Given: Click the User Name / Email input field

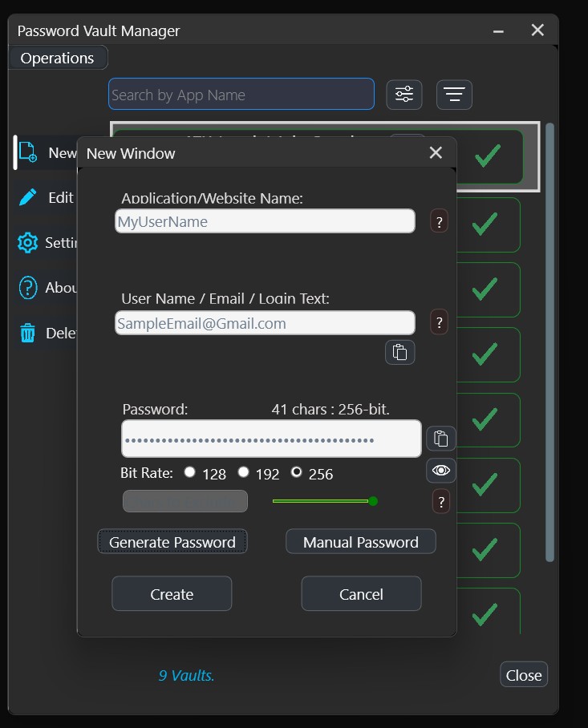Looking at the screenshot, I should point(265,322).
